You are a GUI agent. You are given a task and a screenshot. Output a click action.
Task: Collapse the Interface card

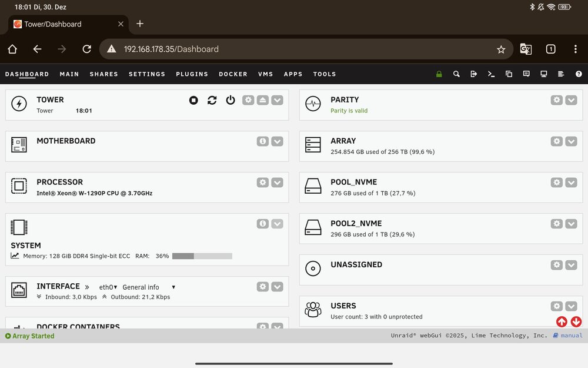277,287
